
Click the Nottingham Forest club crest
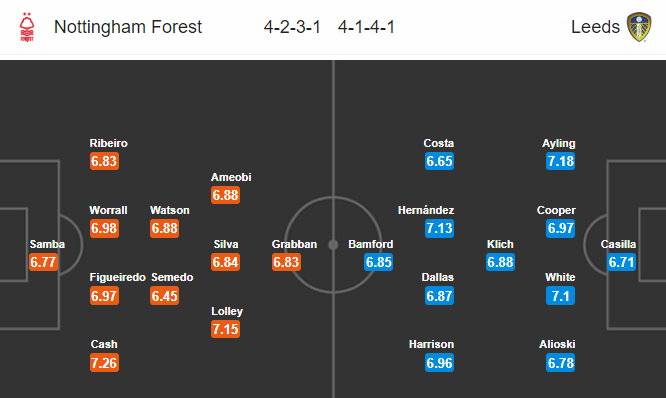[27, 27]
